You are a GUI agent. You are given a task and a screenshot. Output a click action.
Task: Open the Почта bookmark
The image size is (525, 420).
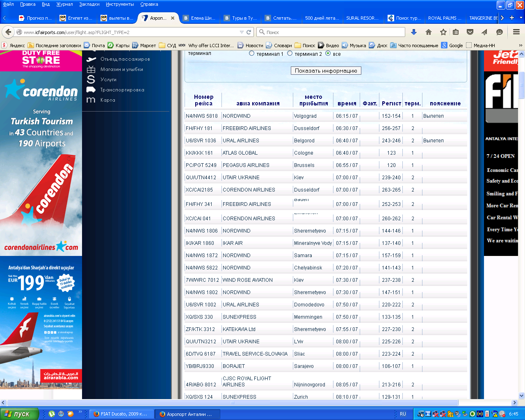[94, 46]
